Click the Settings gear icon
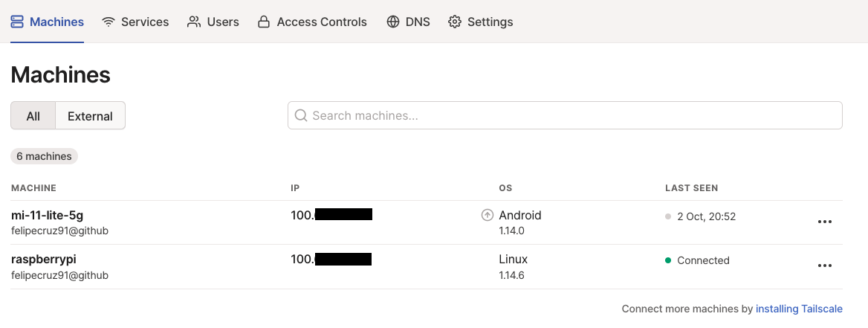Viewport: 868px width, 328px height. (x=455, y=22)
